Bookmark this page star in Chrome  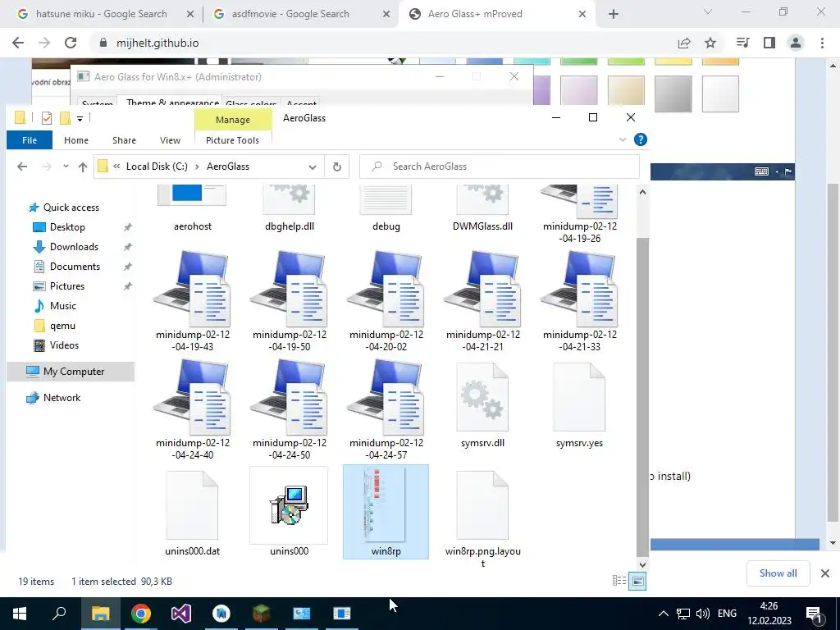[710, 43]
